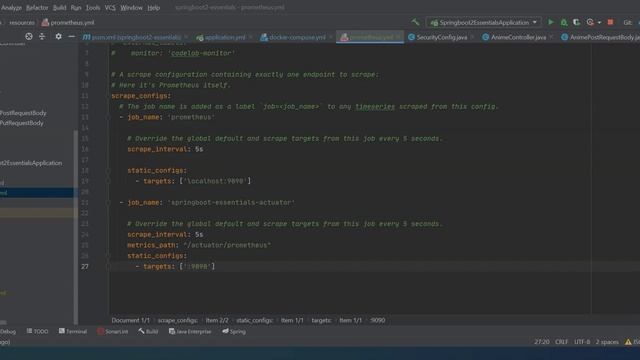This screenshot has height=360, width=640.
Task: Close the pom.xml tab
Action: point(186,37)
